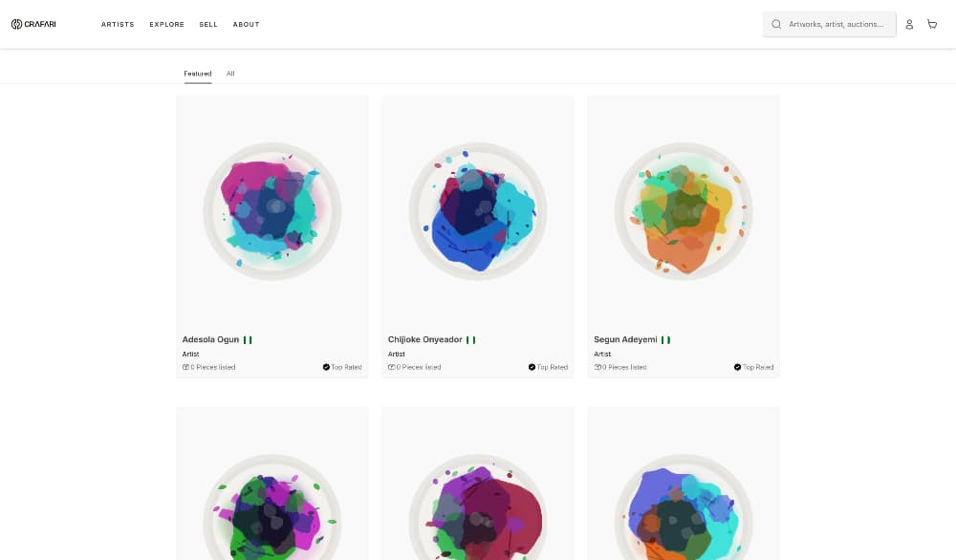The image size is (956, 560).
Task: Click Nigerian flag beside Adesola Ogun
Action: tap(248, 340)
